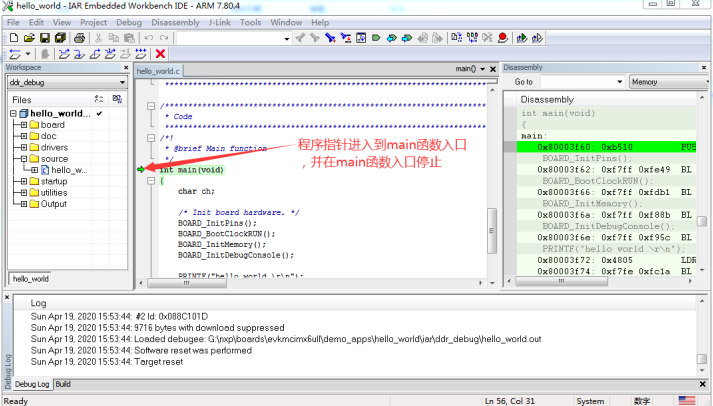Save the current file with floppy icon

coord(45,38)
